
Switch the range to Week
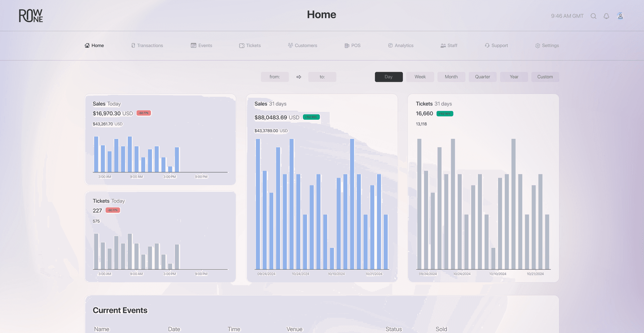click(x=420, y=77)
